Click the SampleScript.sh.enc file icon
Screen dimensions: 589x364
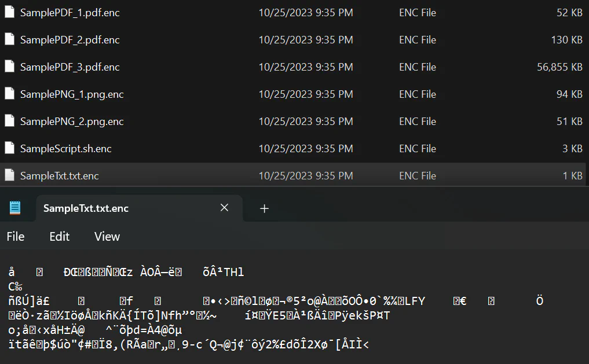(x=9, y=149)
